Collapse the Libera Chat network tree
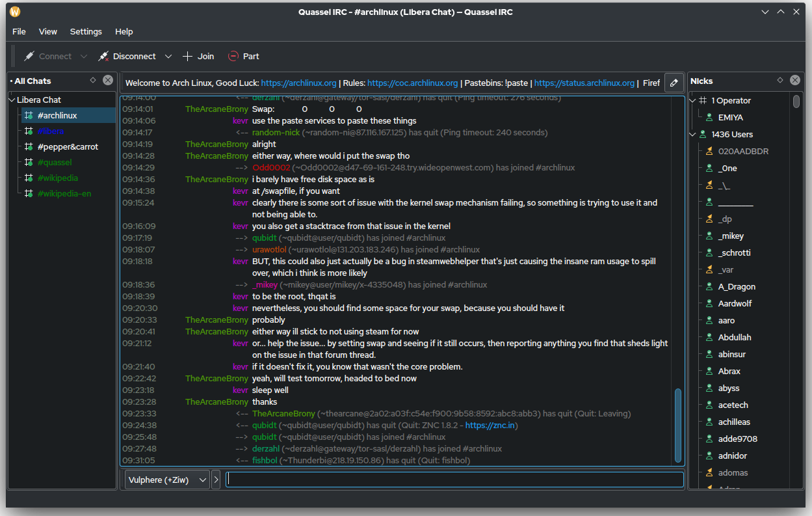This screenshot has width=812, height=516. point(12,100)
